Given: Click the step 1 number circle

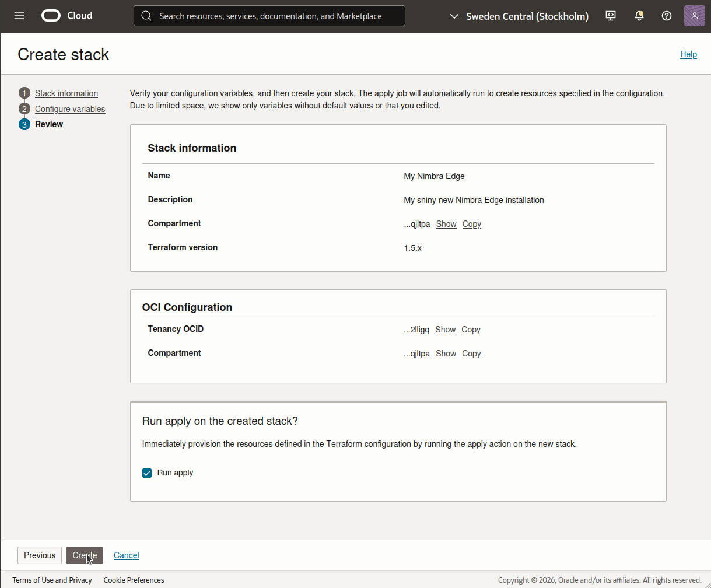Looking at the screenshot, I should coord(24,93).
